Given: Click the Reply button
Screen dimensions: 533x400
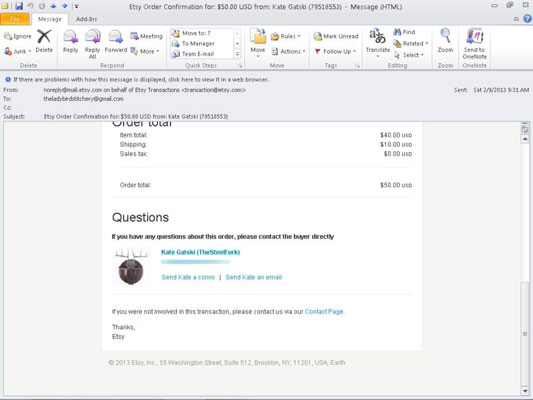Looking at the screenshot, I should 70,41.
